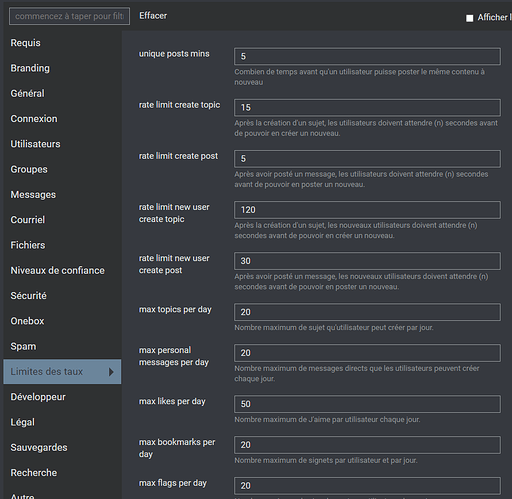
Task: Click the max likes per day field
Action: tap(367, 404)
